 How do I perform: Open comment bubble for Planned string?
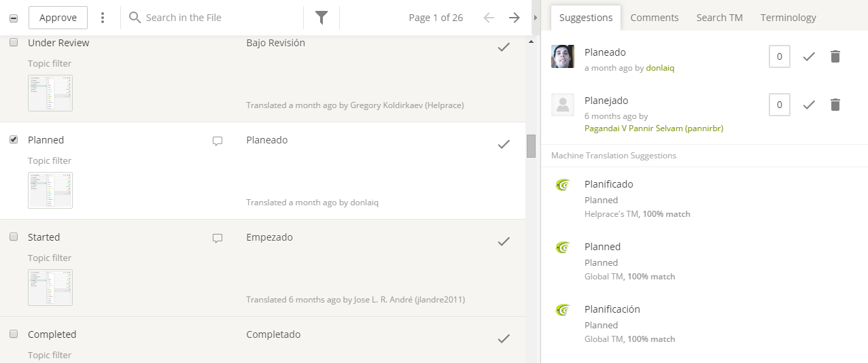click(218, 141)
